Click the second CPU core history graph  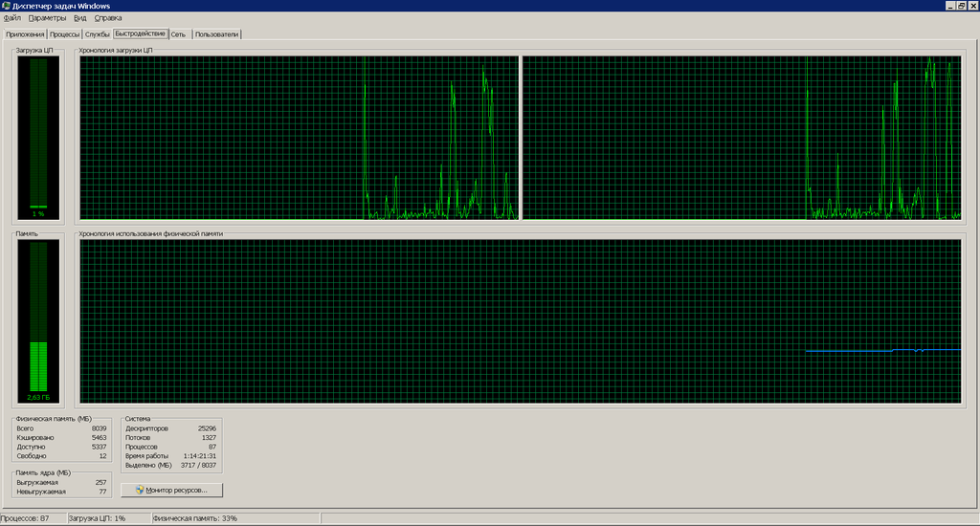[x=742, y=138]
